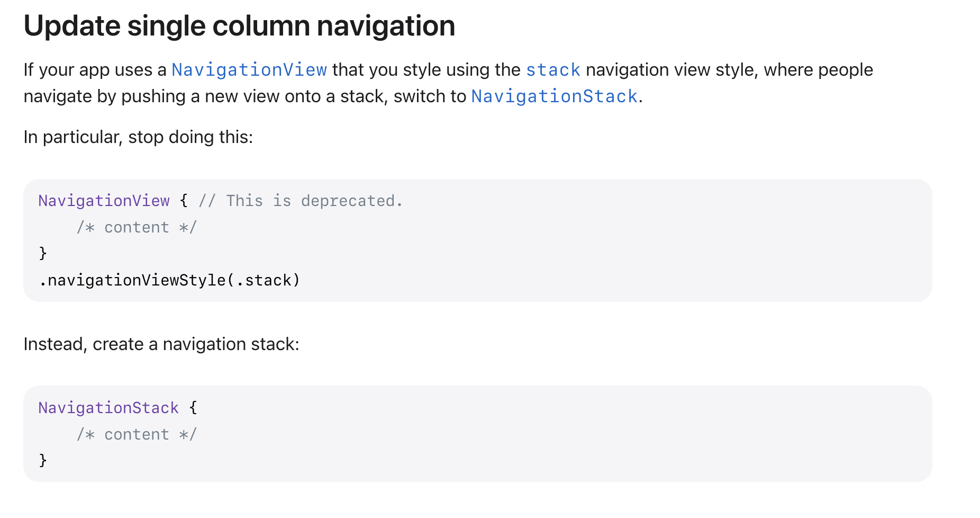Click the purple NavigationStack code token
Image resolution: width=980 pixels, height=518 pixels.
point(108,408)
